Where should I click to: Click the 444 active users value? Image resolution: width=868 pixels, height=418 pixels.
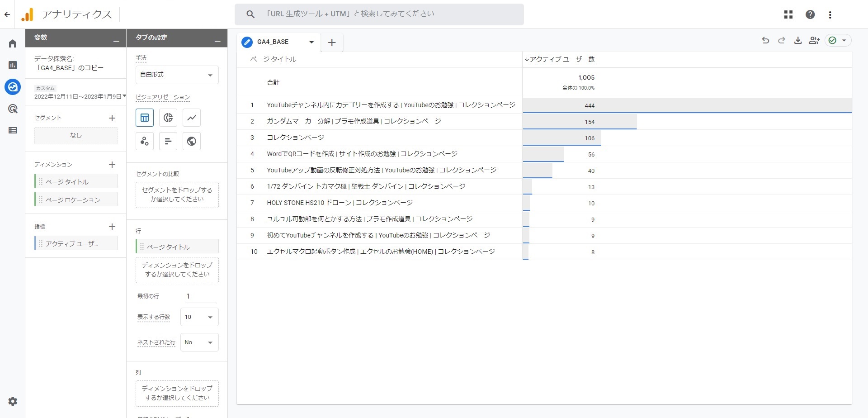(x=590, y=105)
